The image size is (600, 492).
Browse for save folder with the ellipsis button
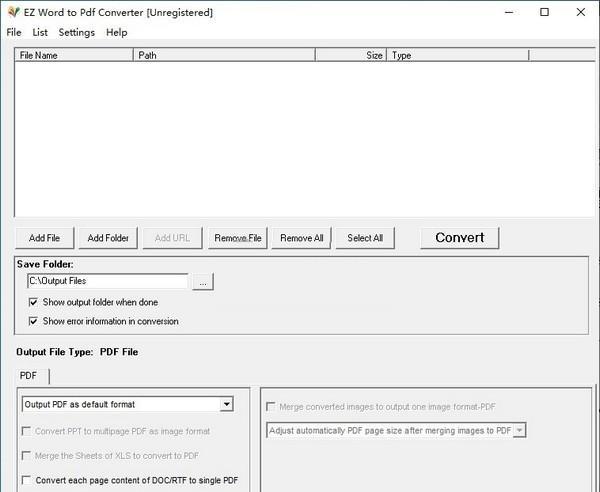point(203,282)
